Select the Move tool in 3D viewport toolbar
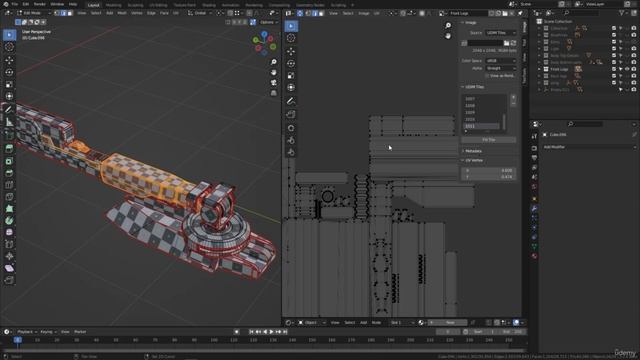 [x=9, y=60]
